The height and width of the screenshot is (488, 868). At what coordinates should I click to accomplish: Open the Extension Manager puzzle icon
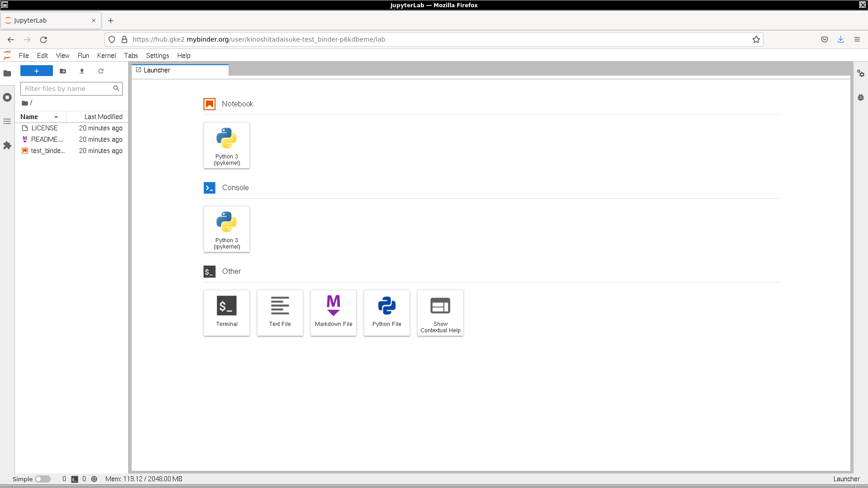7,145
